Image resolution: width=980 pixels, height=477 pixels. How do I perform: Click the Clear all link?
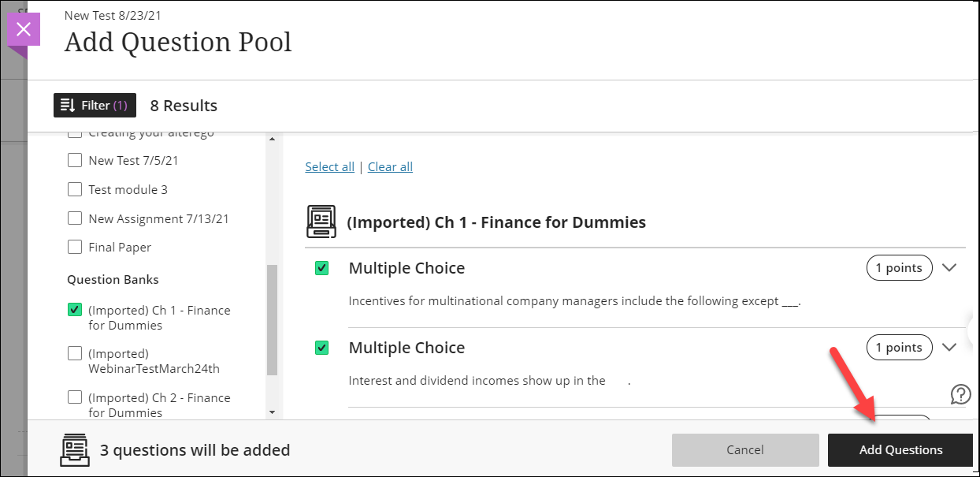pyautogui.click(x=390, y=166)
